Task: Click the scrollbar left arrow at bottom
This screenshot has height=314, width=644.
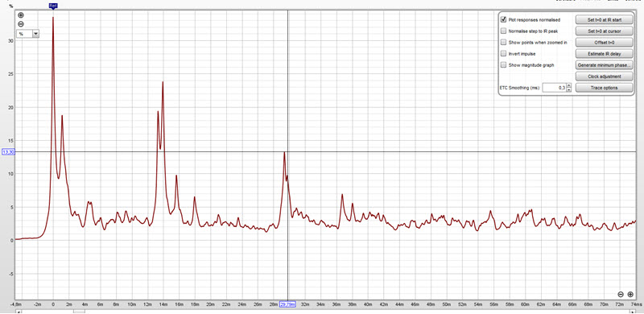Action: [x=18, y=312]
